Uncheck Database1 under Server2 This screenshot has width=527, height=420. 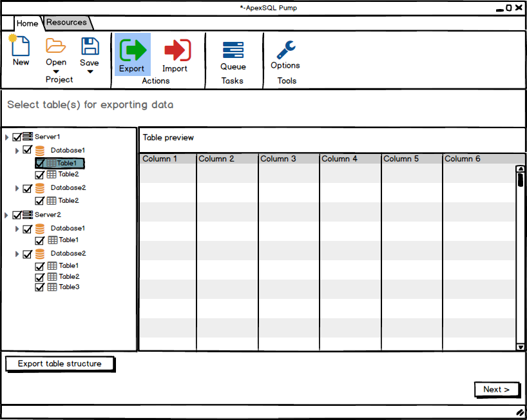[x=28, y=229]
